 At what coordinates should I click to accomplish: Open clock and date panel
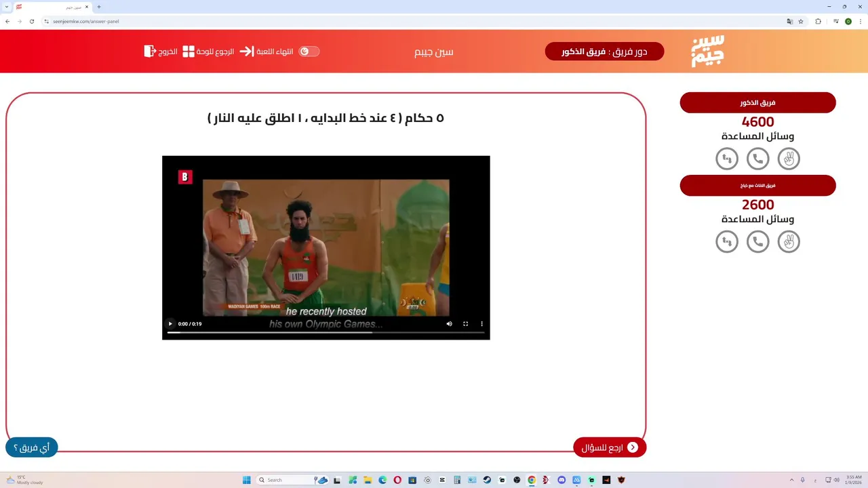pyautogui.click(x=854, y=480)
